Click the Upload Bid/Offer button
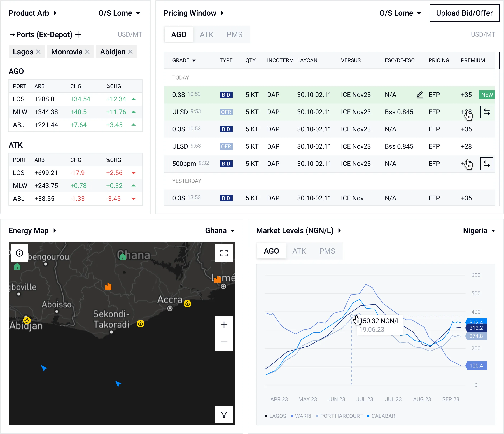 [x=464, y=13]
